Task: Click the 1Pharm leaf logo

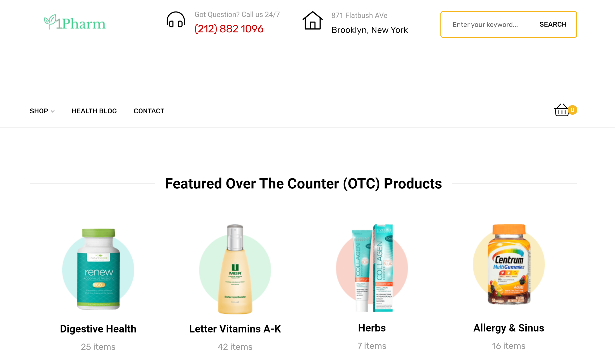Action: click(x=75, y=22)
